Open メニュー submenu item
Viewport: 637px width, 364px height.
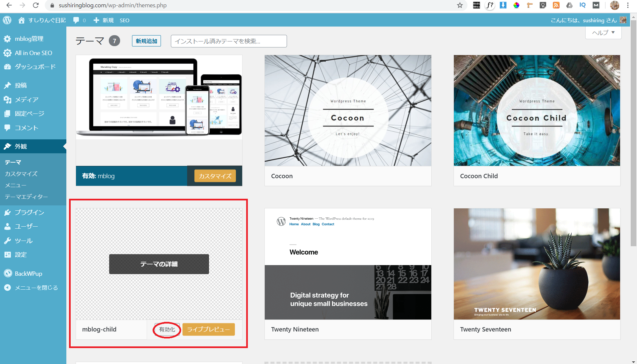(15, 185)
